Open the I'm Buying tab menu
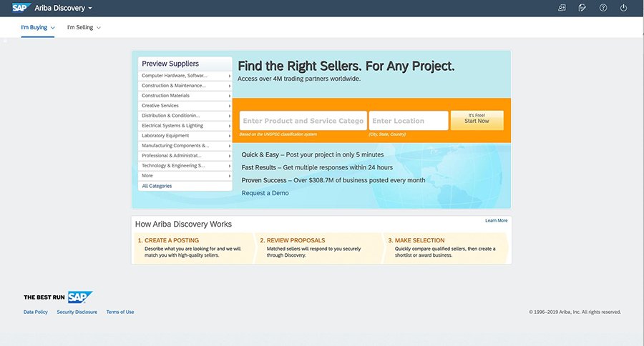The image size is (644, 346). 38,27
